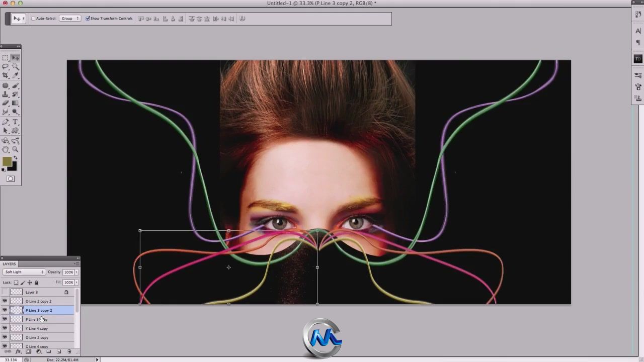The height and width of the screenshot is (362, 644).
Task: Create new fill or adjustment layer
Action: [38, 351]
